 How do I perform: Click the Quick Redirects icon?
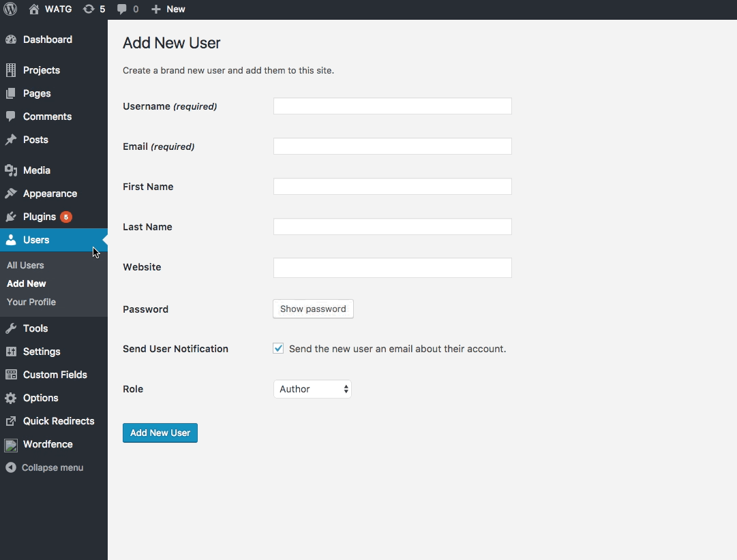11,421
